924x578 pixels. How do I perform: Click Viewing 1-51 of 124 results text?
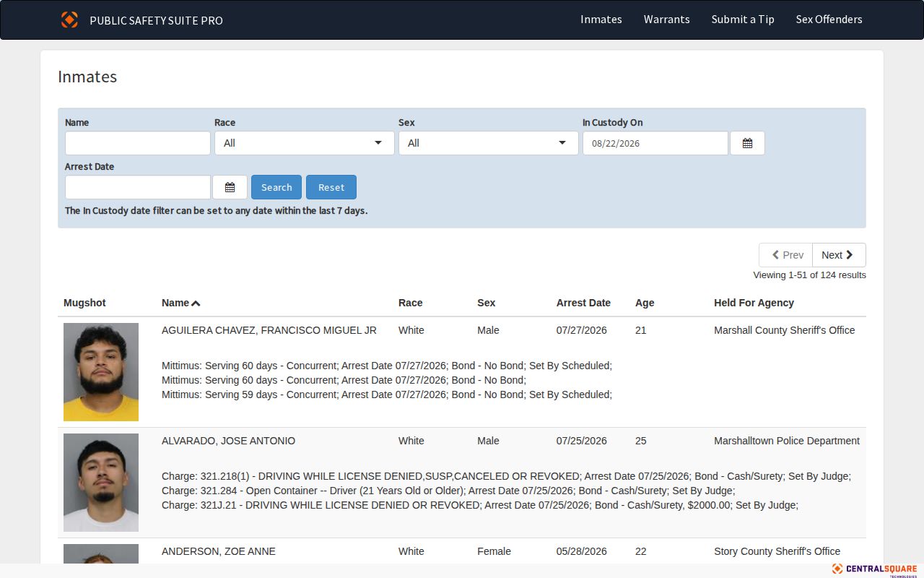click(x=809, y=275)
